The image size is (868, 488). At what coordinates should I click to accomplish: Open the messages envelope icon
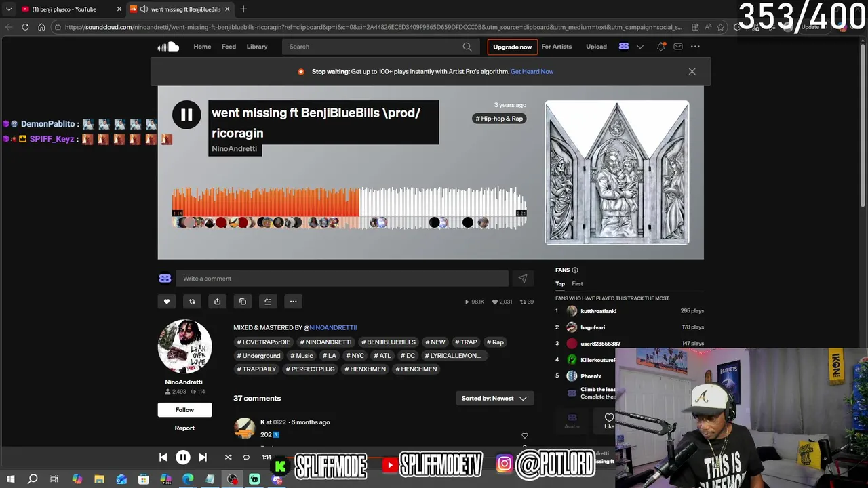tap(677, 47)
